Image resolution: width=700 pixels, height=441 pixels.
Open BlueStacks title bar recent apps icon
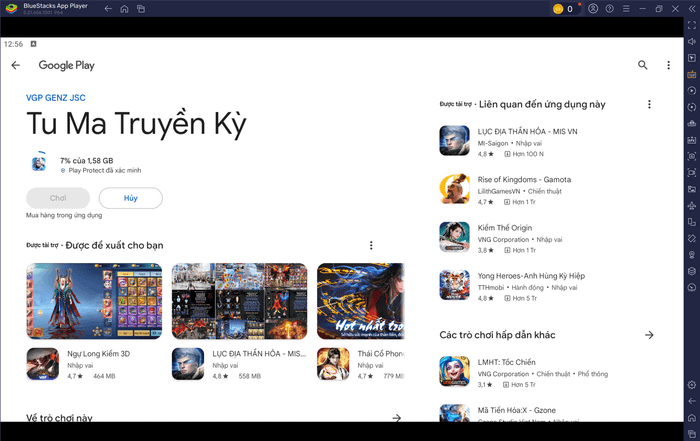[x=141, y=8]
